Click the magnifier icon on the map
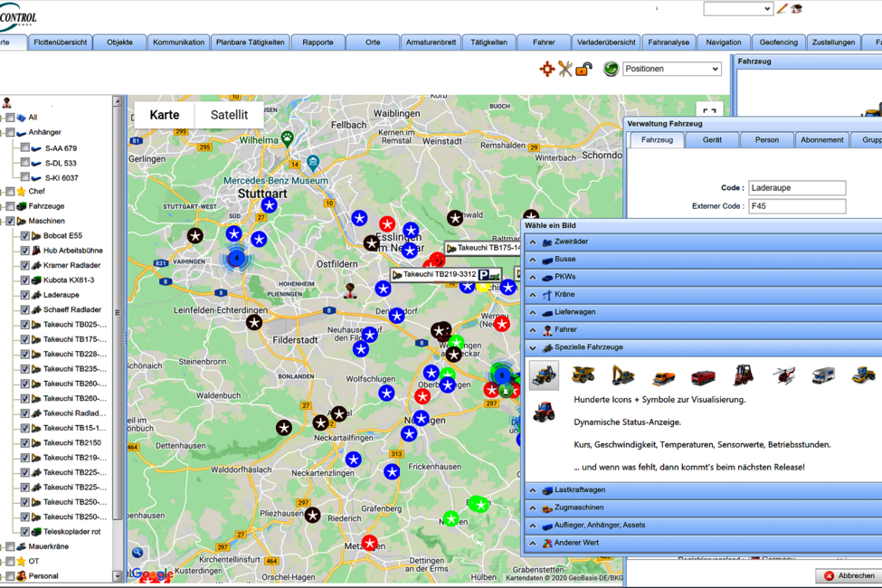Image resolution: width=882 pixels, height=588 pixels. click(138, 553)
